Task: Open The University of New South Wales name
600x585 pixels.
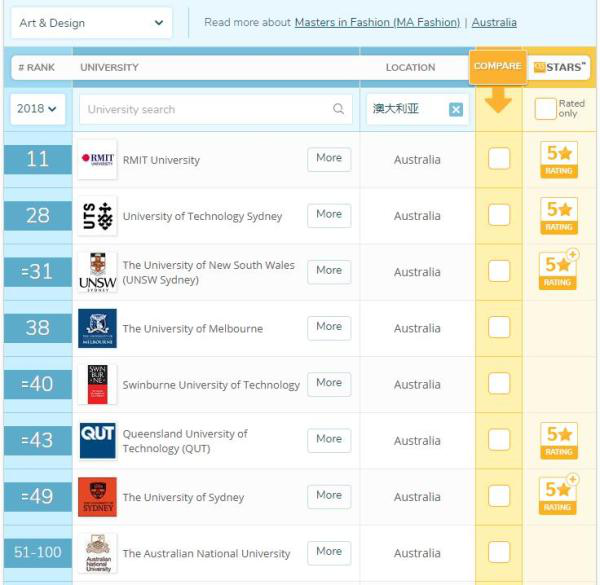Action: (209, 272)
